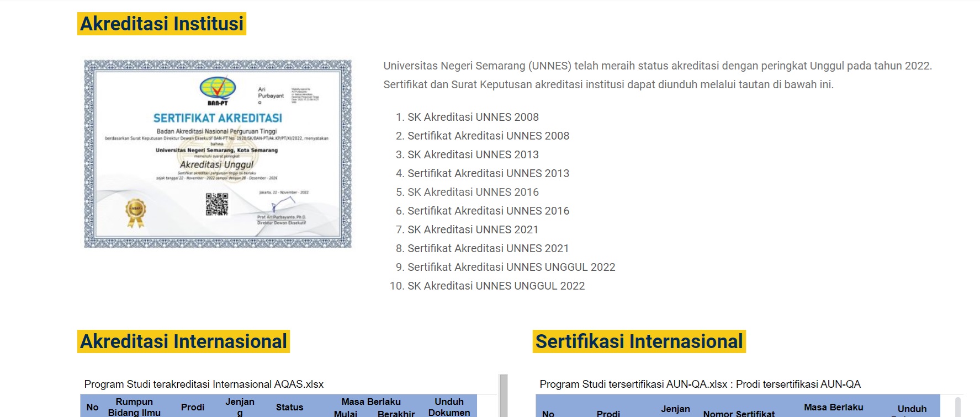
Task: Open Sertifikat Akreditasi UNNES 2008 link
Action: click(488, 136)
